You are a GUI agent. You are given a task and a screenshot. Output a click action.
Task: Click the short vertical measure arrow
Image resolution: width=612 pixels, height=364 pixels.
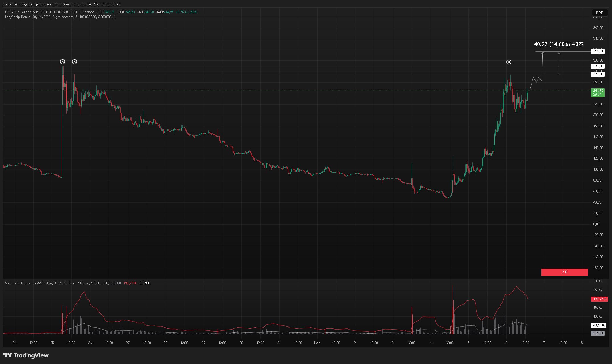coord(559,64)
